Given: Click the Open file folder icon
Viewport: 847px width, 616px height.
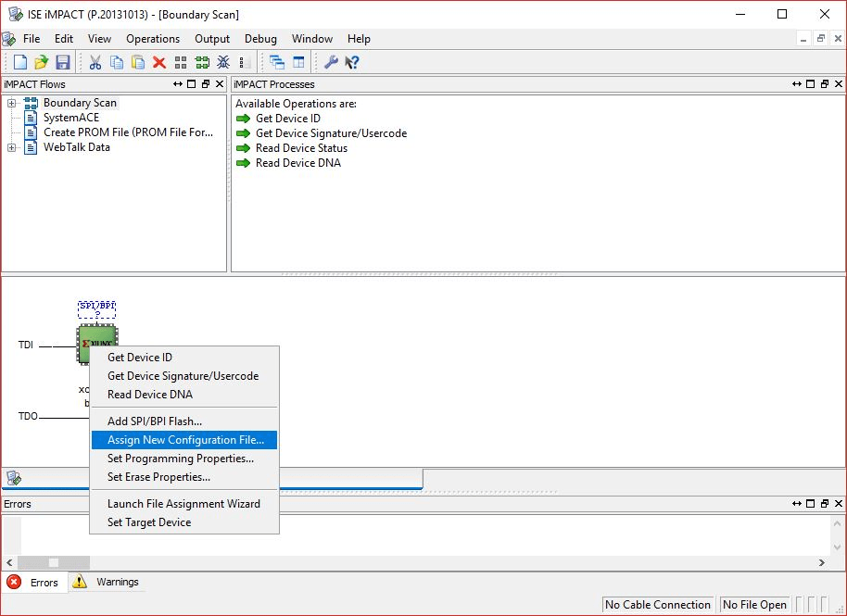Looking at the screenshot, I should coord(42,62).
